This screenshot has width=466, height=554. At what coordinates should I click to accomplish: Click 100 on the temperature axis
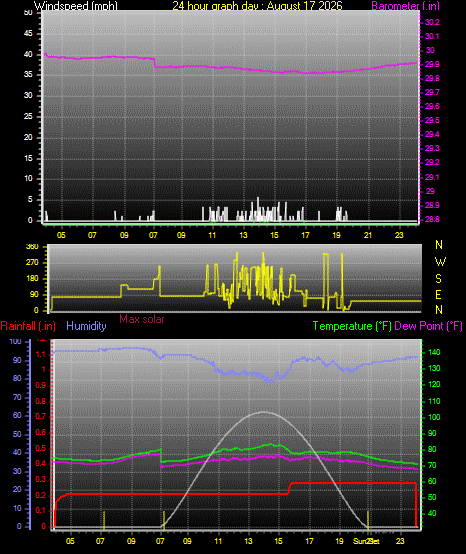coord(434,417)
